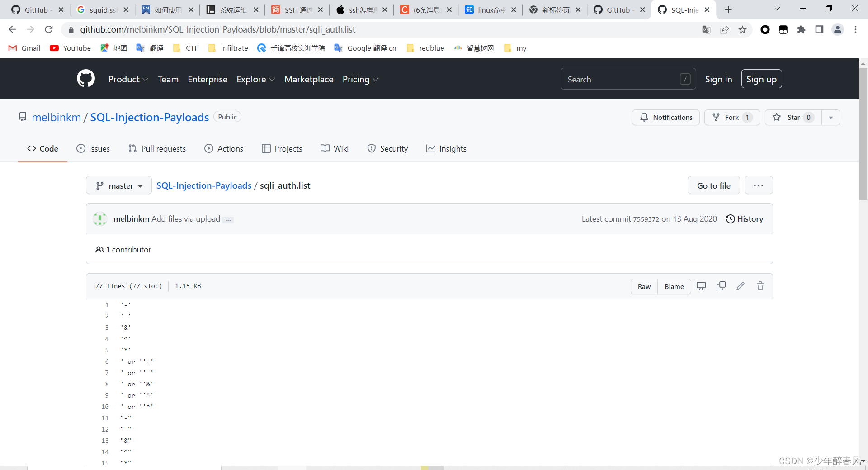Expand the Product menu
The height and width of the screenshot is (470, 868).
pyautogui.click(x=128, y=79)
